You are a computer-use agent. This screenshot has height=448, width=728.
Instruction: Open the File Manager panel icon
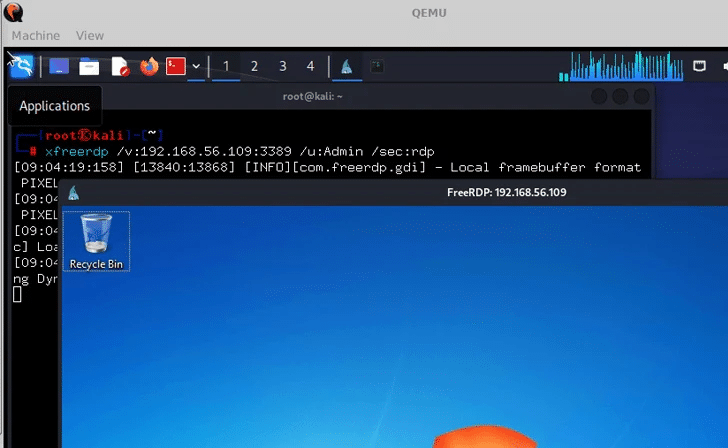pos(89,66)
